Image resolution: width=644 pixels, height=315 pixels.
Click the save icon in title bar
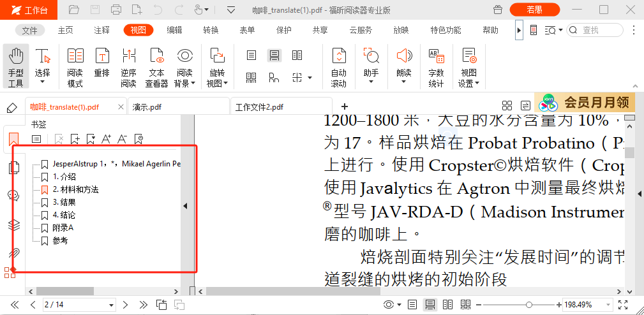95,10
